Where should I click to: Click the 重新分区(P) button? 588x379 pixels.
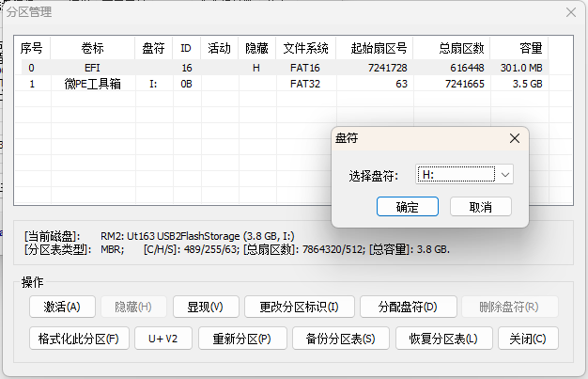pyautogui.click(x=241, y=339)
